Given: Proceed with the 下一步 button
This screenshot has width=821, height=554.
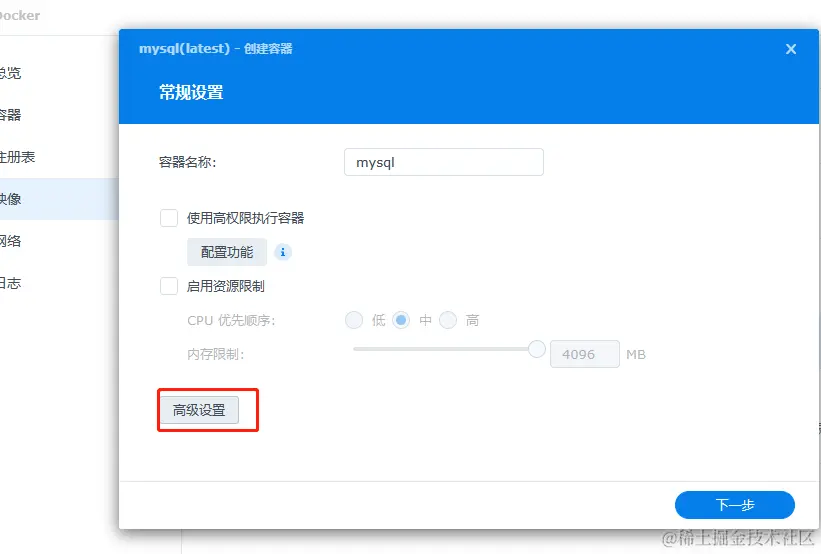Looking at the screenshot, I should (x=735, y=505).
